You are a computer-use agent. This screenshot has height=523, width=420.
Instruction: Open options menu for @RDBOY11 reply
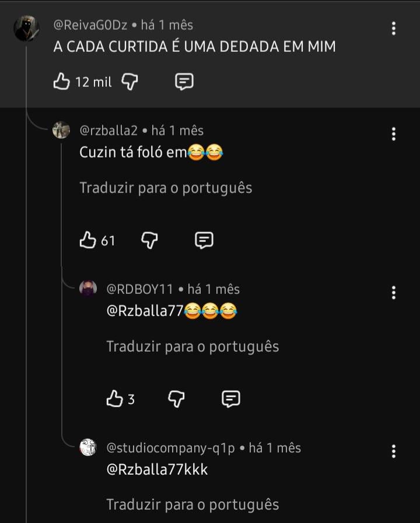click(394, 292)
